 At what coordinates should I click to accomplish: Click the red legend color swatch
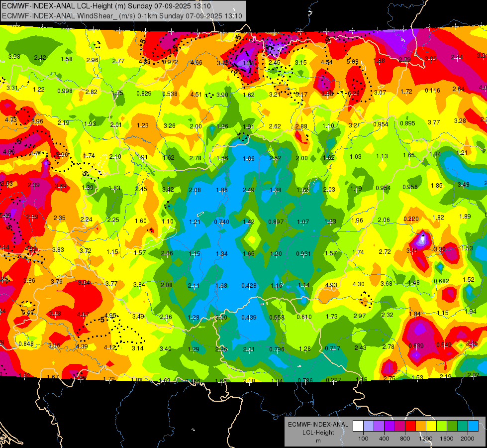pyautogui.click(x=410, y=426)
